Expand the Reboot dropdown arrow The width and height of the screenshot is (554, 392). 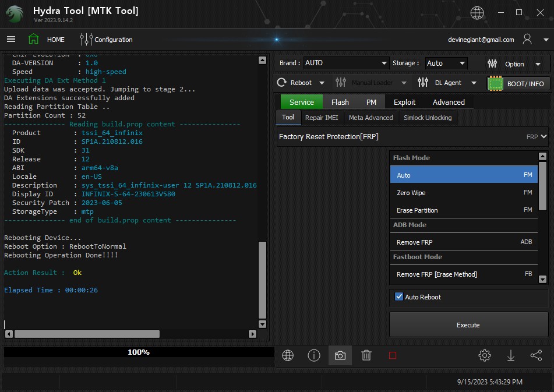322,83
